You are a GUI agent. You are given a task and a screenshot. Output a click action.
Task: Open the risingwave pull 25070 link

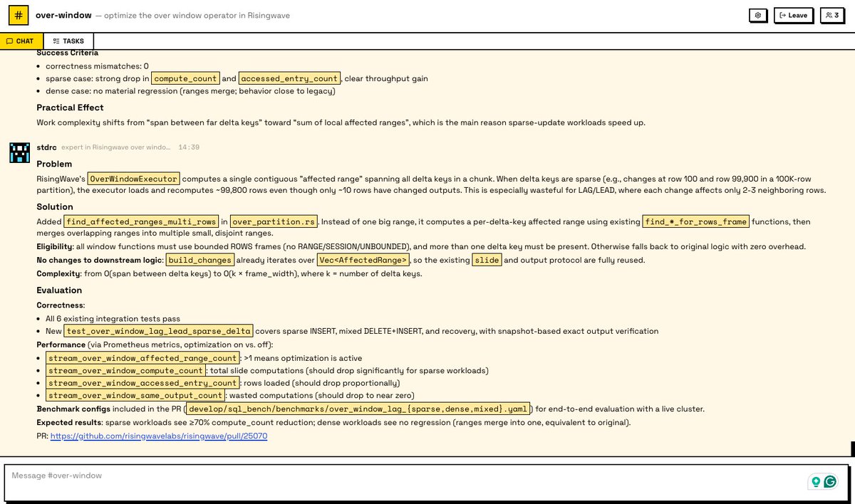tap(159, 436)
